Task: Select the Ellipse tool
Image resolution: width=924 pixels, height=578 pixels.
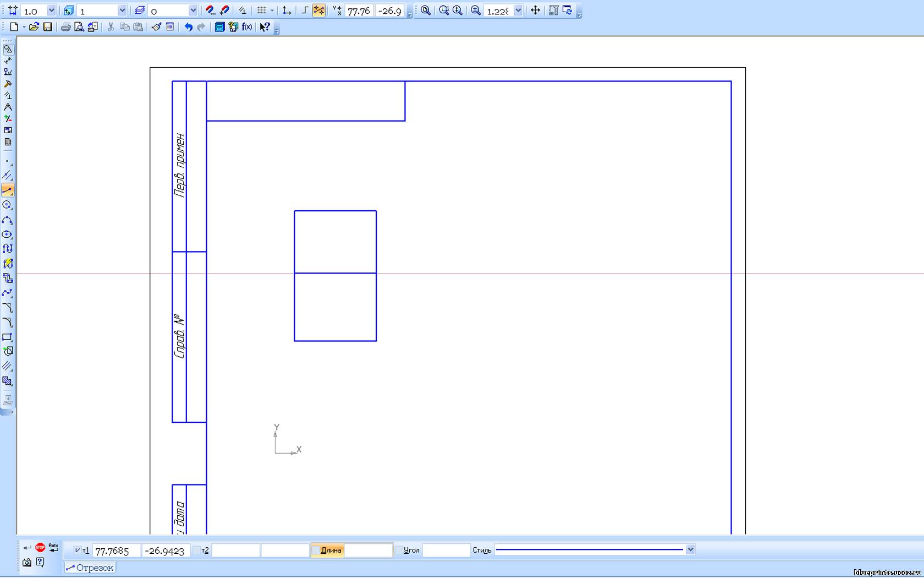Action: [x=8, y=235]
